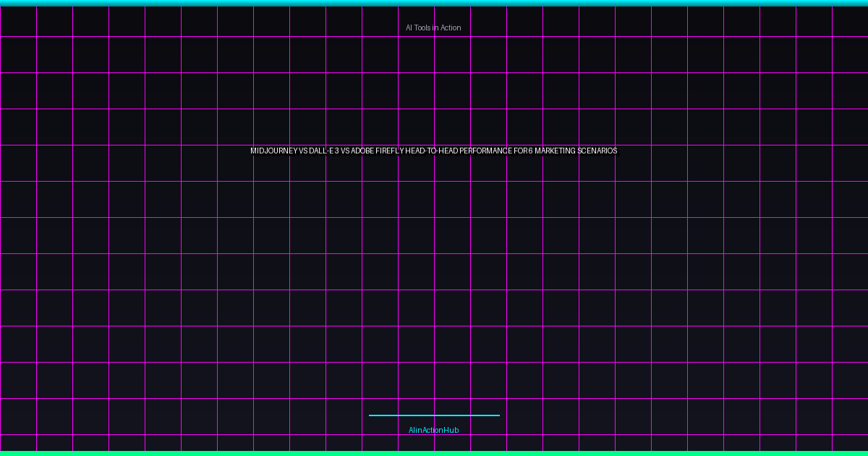Click the word "Action" in the top header
Screen dimensions: 868x456
pos(450,28)
